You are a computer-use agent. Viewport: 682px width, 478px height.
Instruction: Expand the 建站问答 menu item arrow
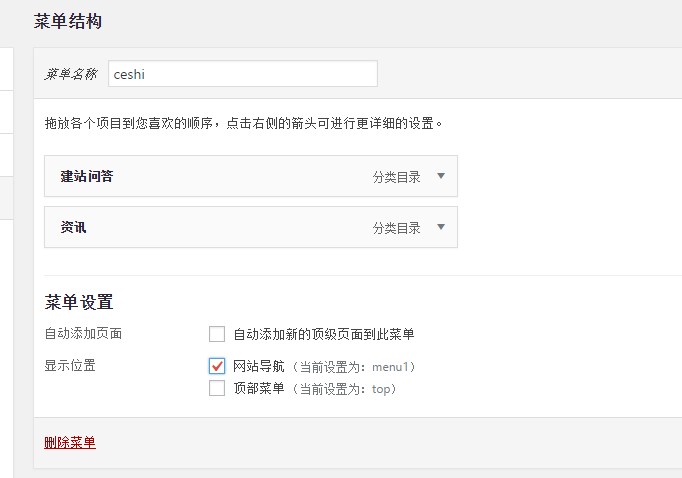(x=441, y=176)
